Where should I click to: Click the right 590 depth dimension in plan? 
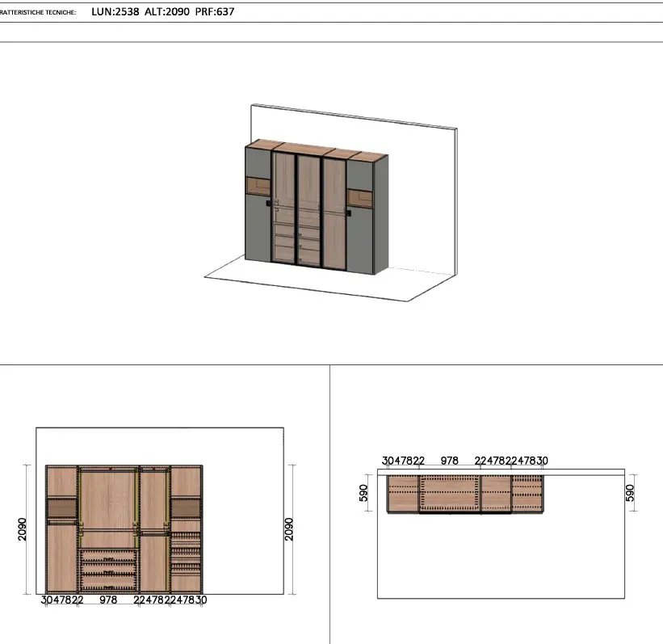629,494
